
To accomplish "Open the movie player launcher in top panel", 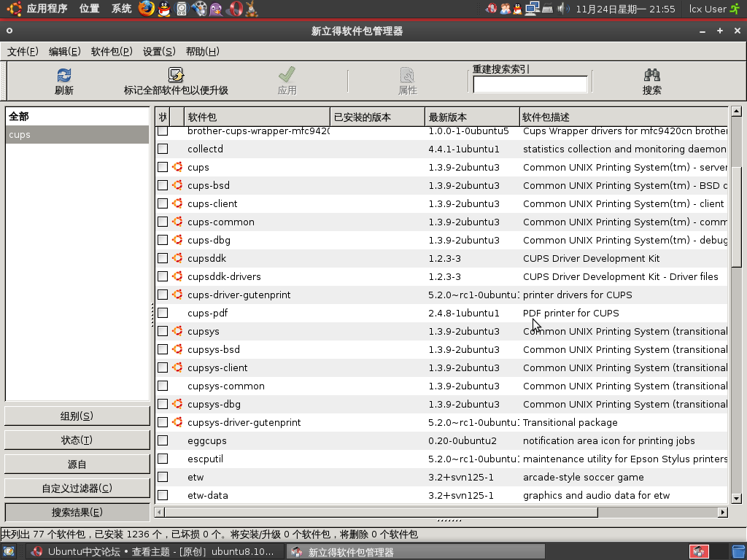I will click(200, 9).
